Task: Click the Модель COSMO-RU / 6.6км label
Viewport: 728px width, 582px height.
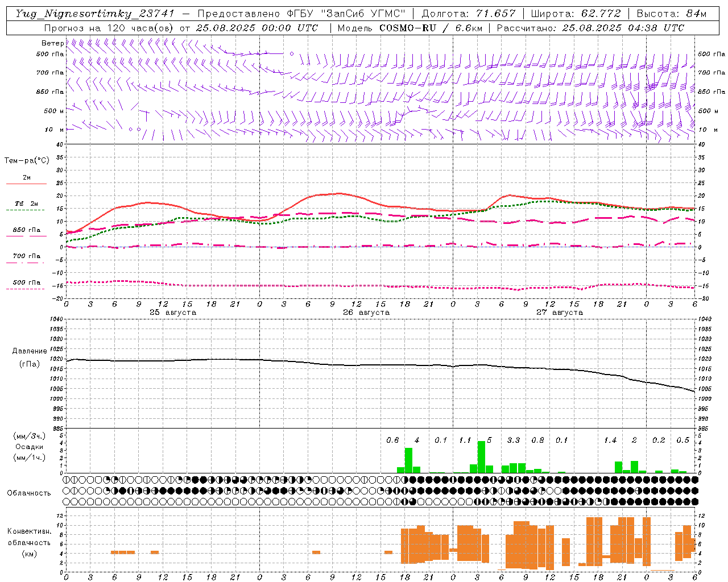Action: (x=410, y=28)
